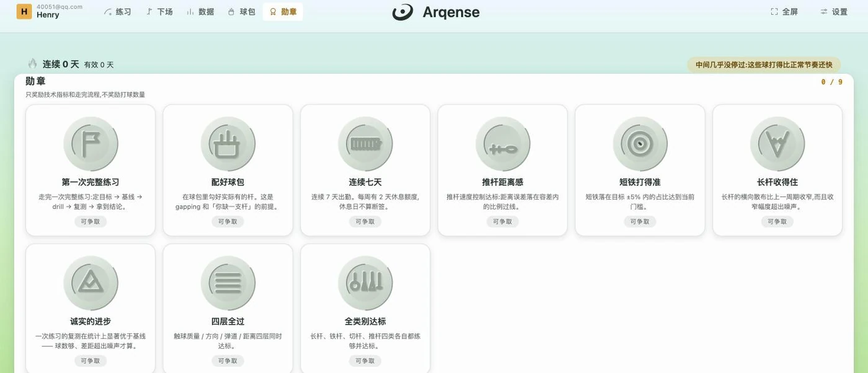The image size is (868, 373).
Task: Open the 数据 tab
Action: tap(200, 12)
